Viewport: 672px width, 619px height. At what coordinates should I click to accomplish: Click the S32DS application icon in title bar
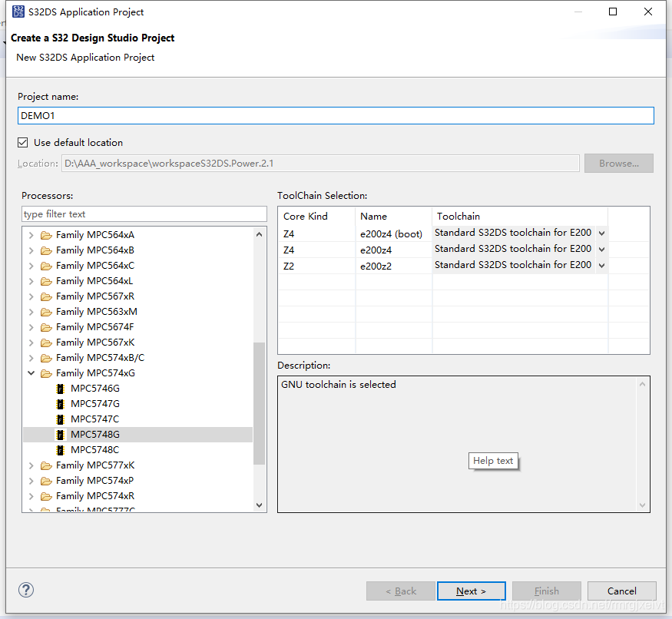click(18, 12)
